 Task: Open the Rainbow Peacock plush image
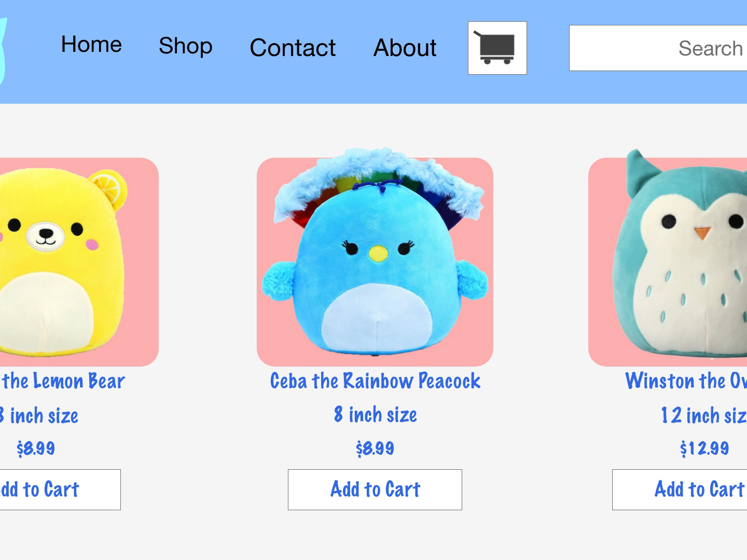[375, 259]
